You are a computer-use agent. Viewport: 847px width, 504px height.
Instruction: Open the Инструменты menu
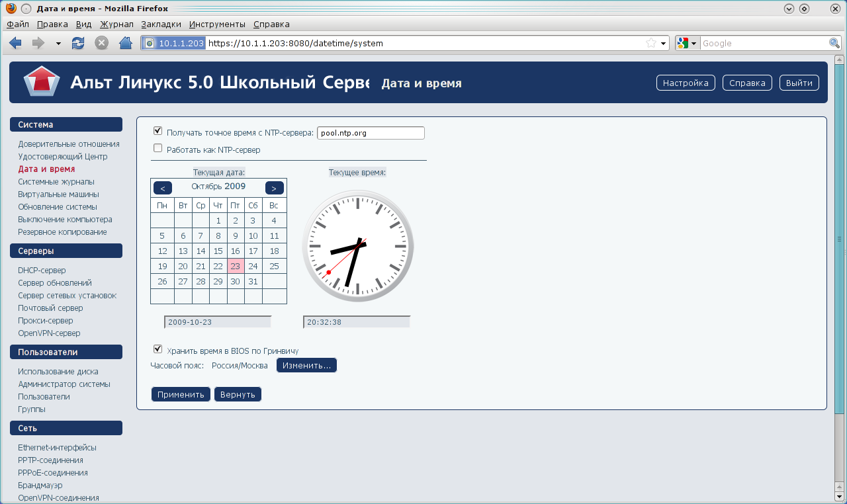(217, 24)
